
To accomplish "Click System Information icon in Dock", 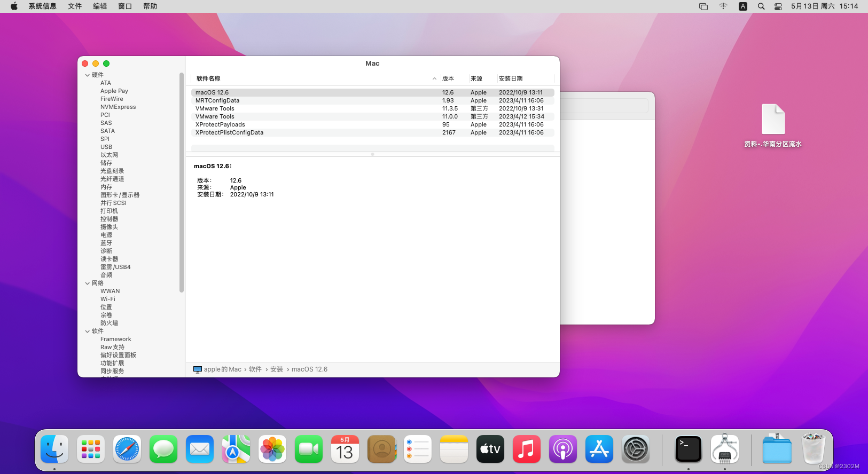I will click(x=725, y=449).
